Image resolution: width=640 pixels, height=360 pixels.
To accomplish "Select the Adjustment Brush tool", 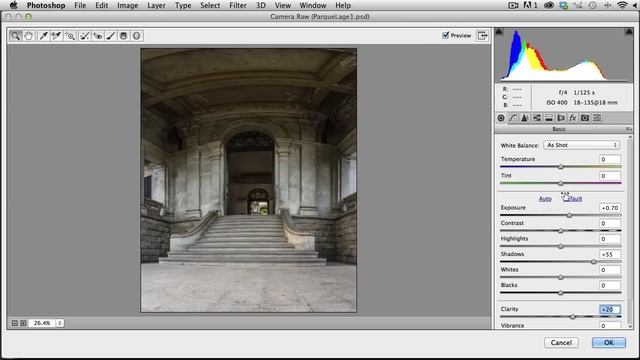I will [x=111, y=36].
